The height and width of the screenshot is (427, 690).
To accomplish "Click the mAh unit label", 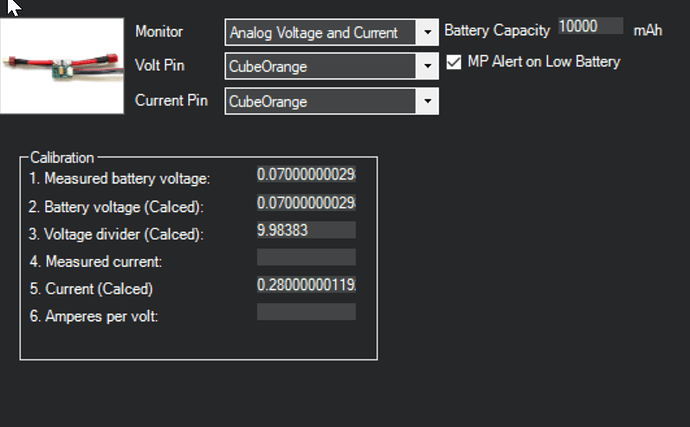I will pyautogui.click(x=648, y=30).
